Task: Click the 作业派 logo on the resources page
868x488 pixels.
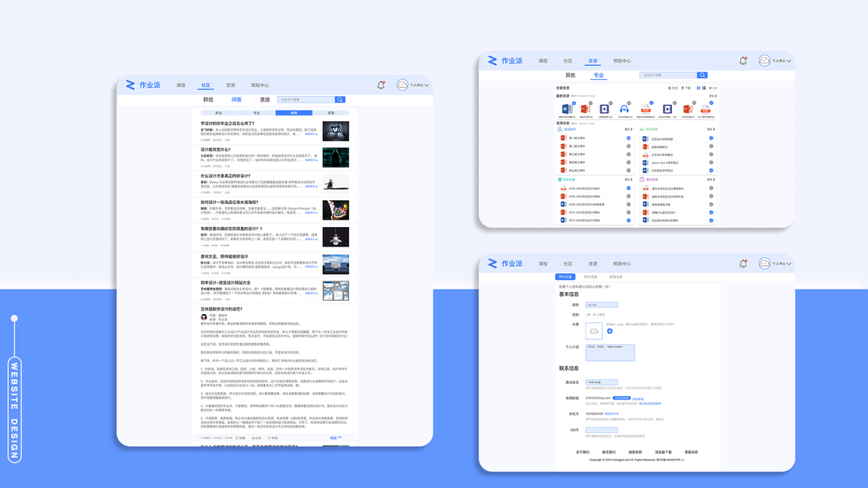Action: (505, 60)
